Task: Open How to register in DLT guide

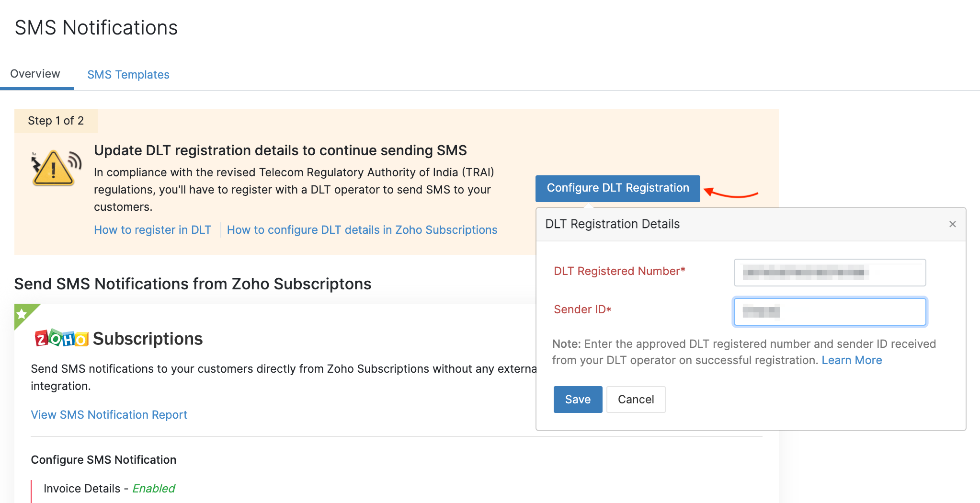Action: tap(152, 229)
